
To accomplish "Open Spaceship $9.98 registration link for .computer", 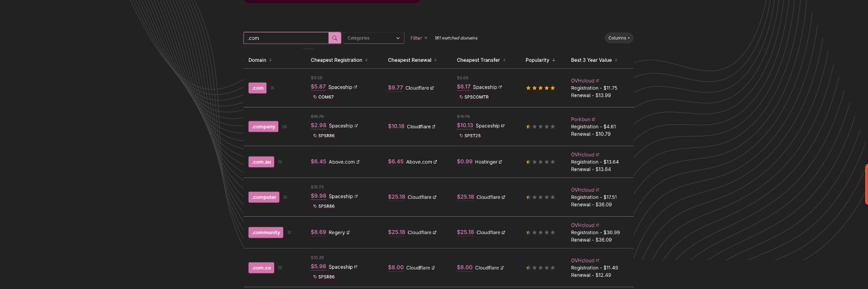I will pos(343,196).
